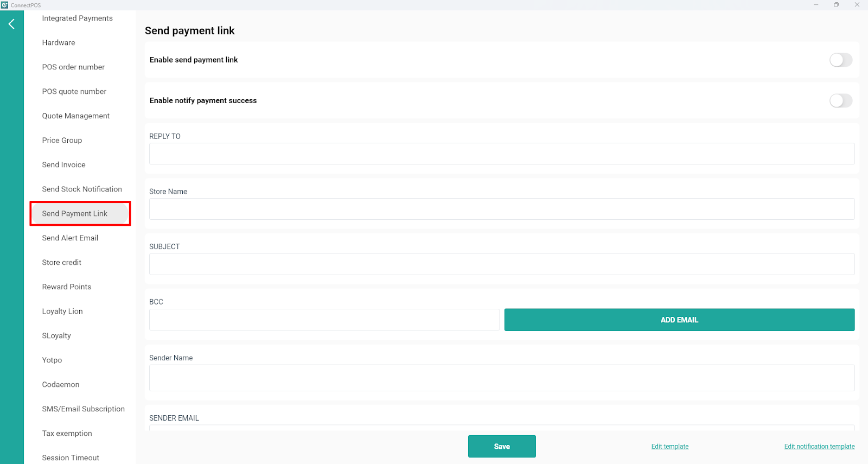The width and height of the screenshot is (868, 464).
Task: Close the ConnectPOS window
Action: [x=857, y=5]
